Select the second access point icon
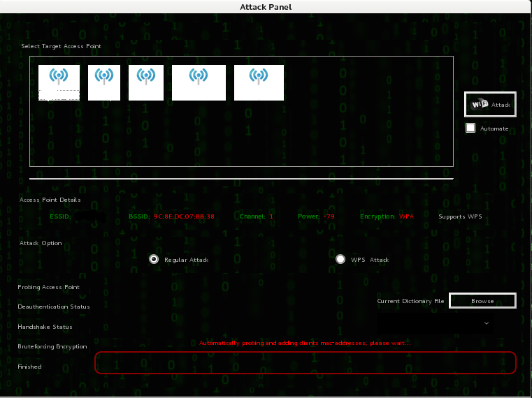 (x=104, y=82)
